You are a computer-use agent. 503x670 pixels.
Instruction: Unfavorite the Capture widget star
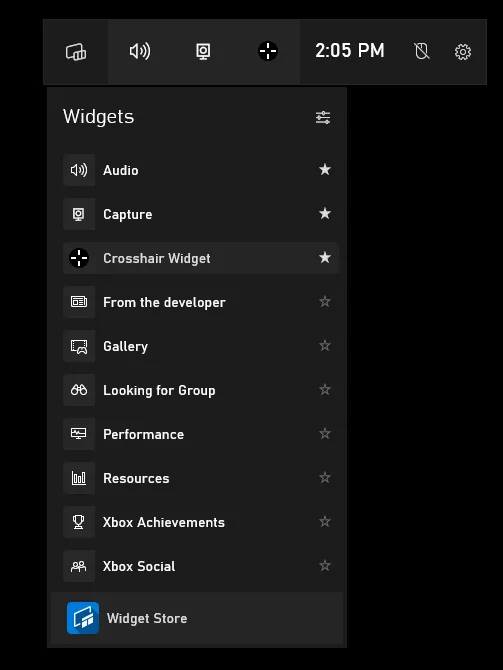[x=325, y=213]
